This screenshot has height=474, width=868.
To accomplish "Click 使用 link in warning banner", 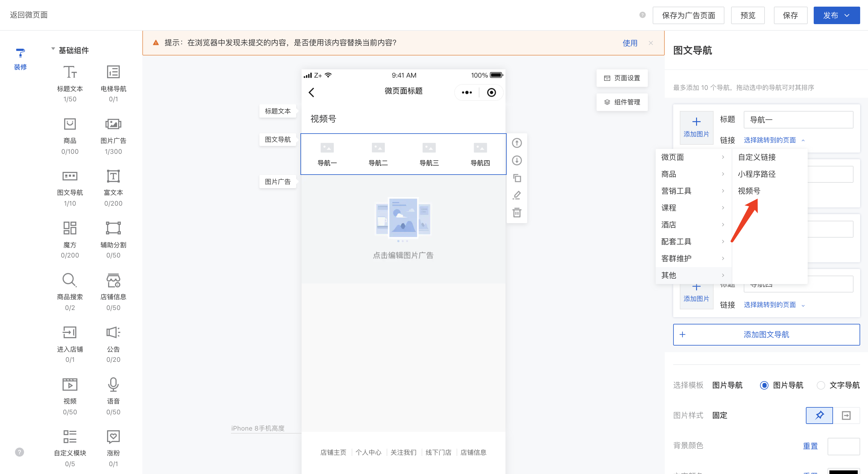I will point(629,43).
